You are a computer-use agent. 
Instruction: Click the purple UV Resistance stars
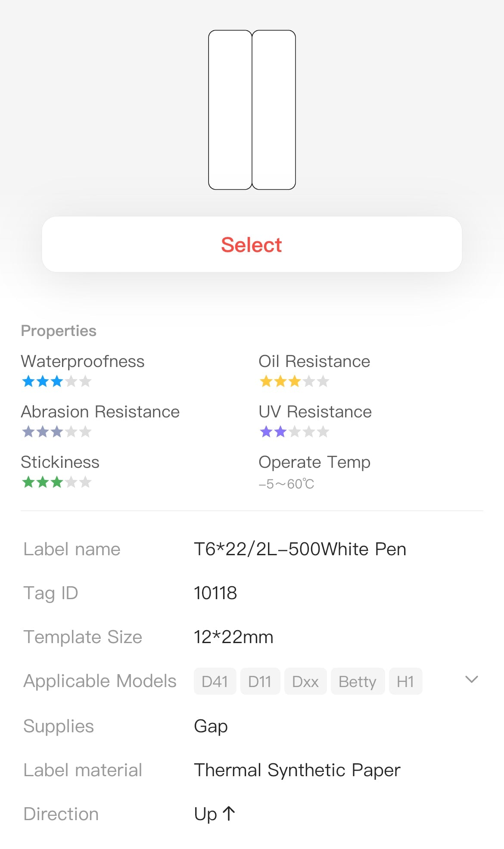pyautogui.click(x=294, y=432)
